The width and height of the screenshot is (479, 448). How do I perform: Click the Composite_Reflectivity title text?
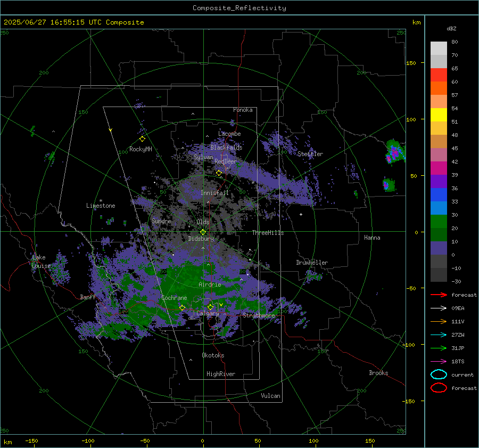coord(240,8)
